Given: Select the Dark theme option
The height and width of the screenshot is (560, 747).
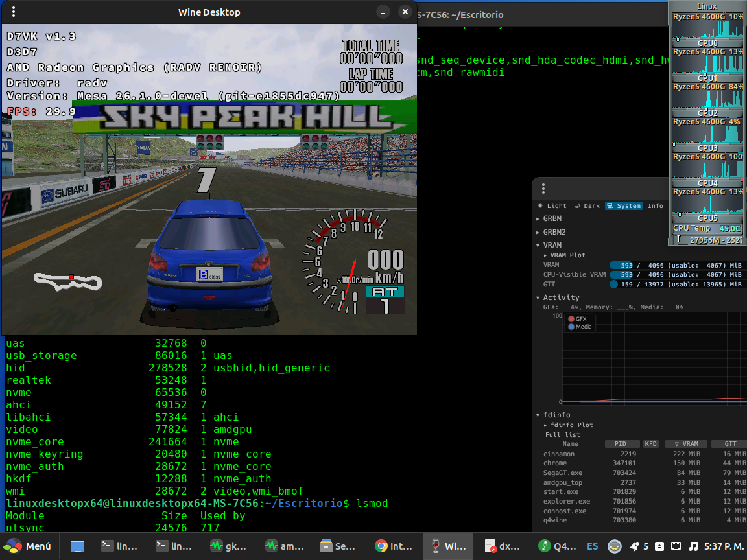Looking at the screenshot, I should (587, 205).
